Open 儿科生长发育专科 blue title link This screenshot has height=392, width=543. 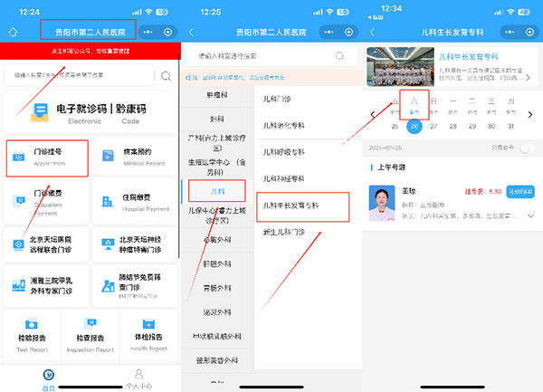tap(468, 57)
